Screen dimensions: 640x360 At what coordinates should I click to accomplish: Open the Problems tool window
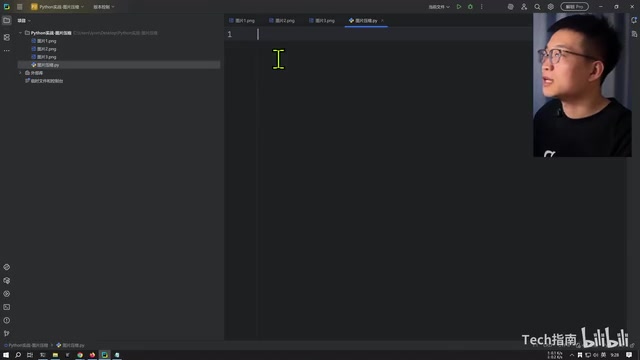pos(7,320)
